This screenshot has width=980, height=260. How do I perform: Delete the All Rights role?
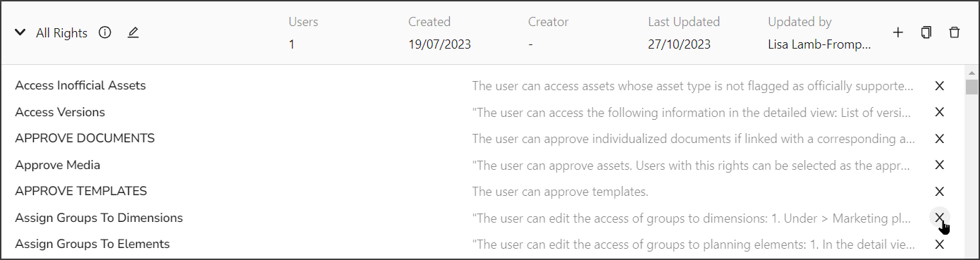(955, 32)
